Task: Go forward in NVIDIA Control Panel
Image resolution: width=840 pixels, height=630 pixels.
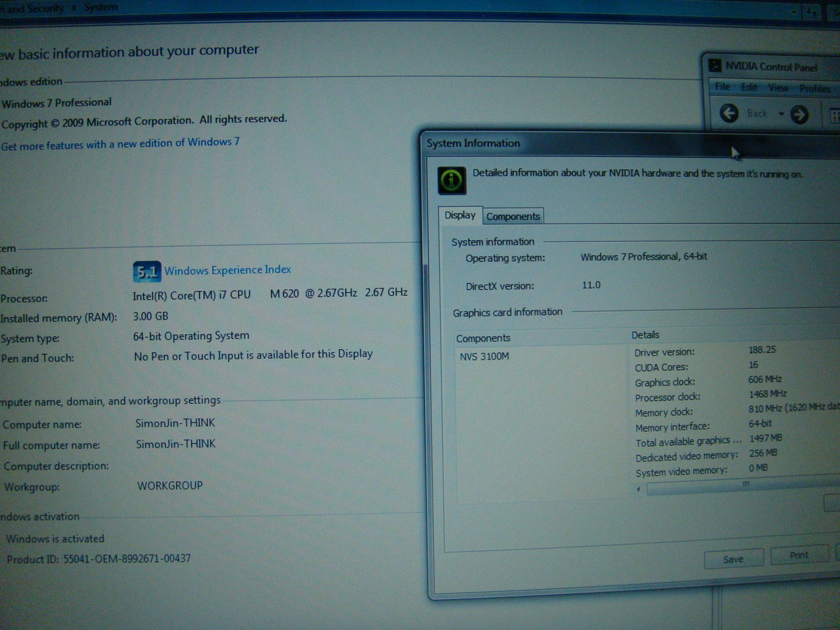Action: point(799,114)
